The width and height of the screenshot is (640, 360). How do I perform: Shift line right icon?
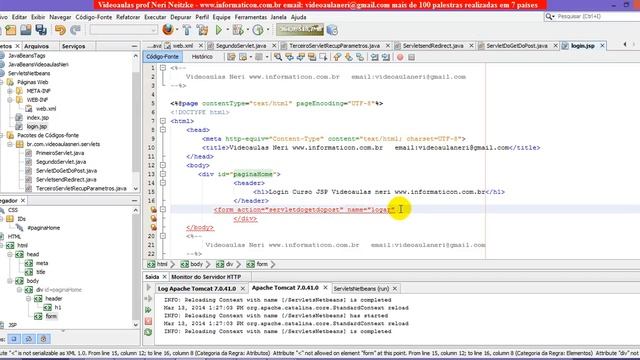386,57
